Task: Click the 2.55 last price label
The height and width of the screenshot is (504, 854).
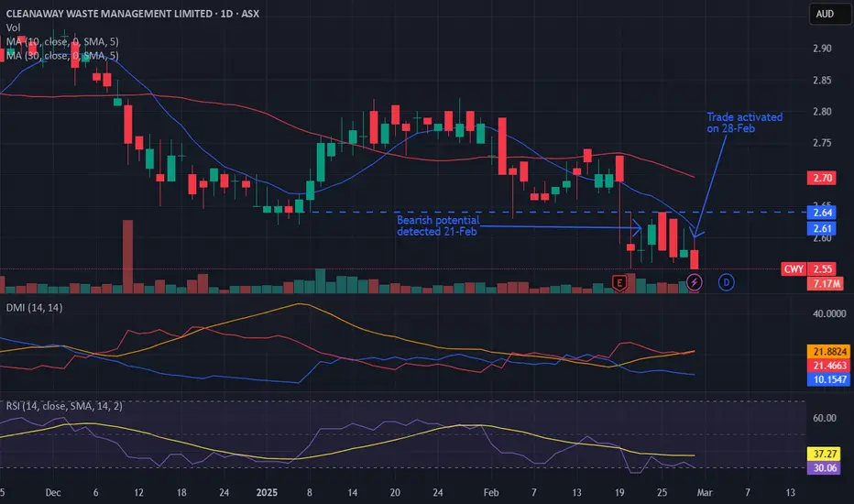Action: click(x=823, y=268)
